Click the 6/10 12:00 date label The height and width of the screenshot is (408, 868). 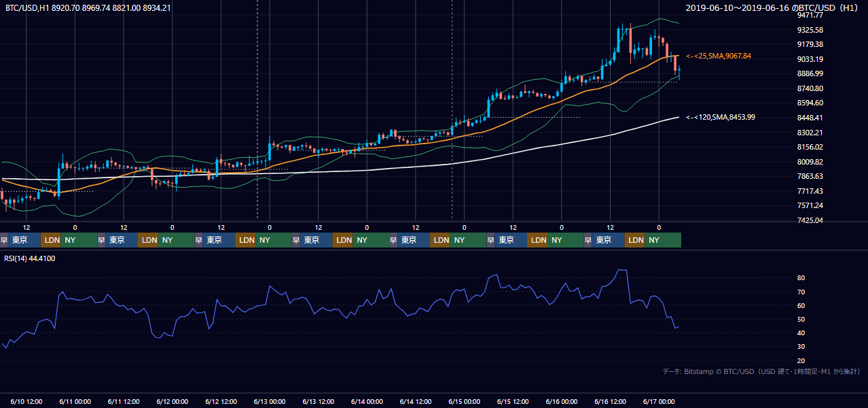click(26, 401)
